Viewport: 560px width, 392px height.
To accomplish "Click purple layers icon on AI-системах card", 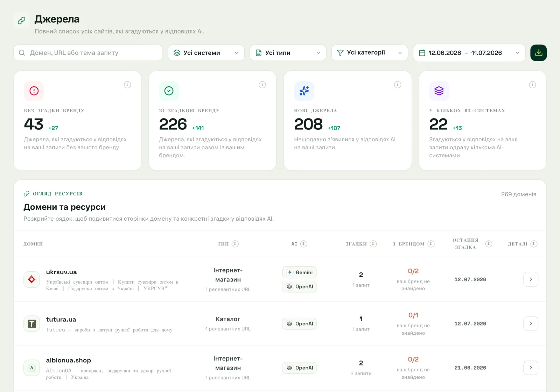I will pyautogui.click(x=439, y=91).
